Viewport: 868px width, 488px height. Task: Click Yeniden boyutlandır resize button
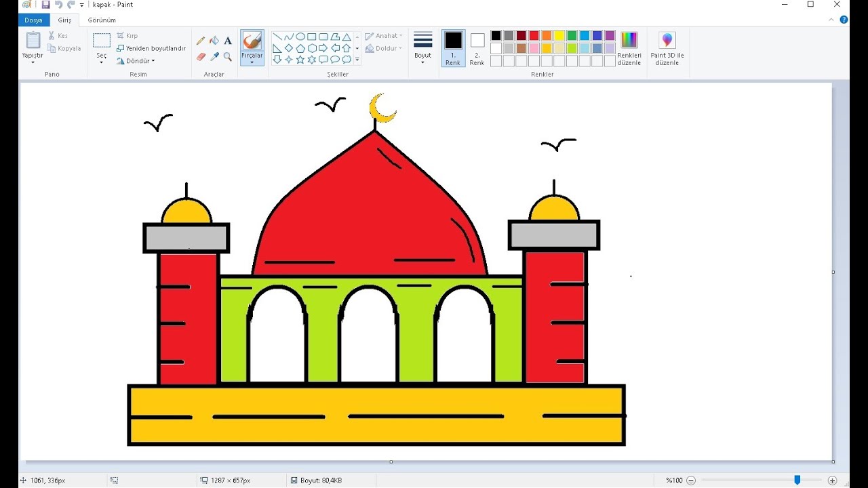pyautogui.click(x=151, y=48)
